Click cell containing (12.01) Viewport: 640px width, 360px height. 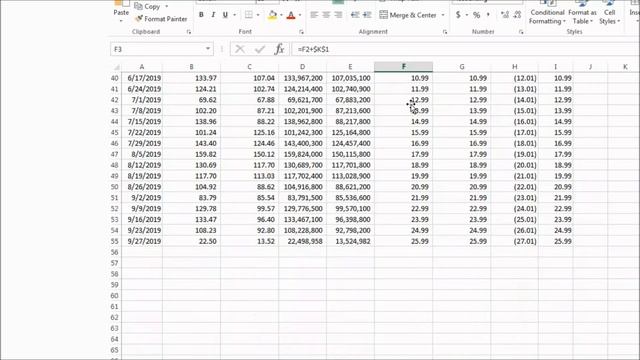click(x=515, y=78)
